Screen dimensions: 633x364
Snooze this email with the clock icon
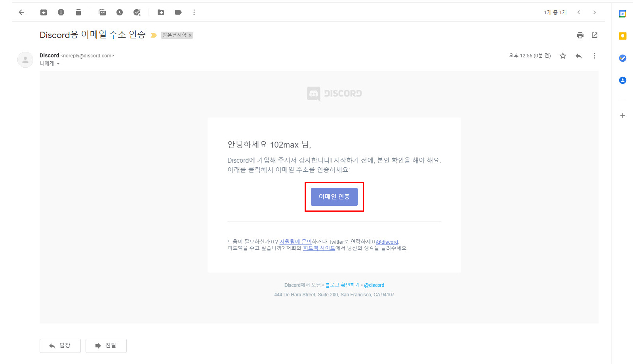[x=120, y=12]
